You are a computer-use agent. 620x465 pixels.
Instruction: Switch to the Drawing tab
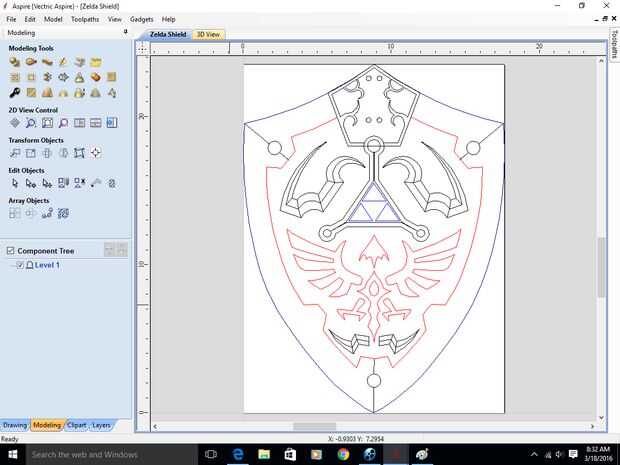pyautogui.click(x=15, y=425)
